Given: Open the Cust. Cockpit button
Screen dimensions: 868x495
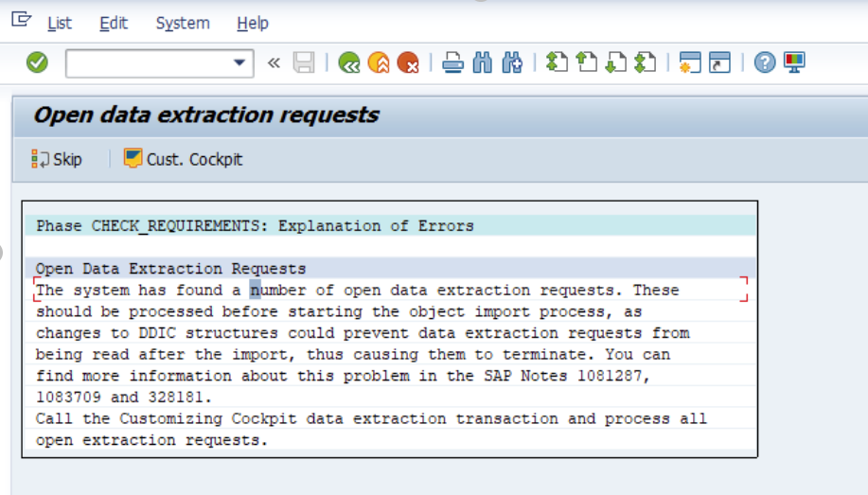Looking at the screenshot, I should 184,159.
